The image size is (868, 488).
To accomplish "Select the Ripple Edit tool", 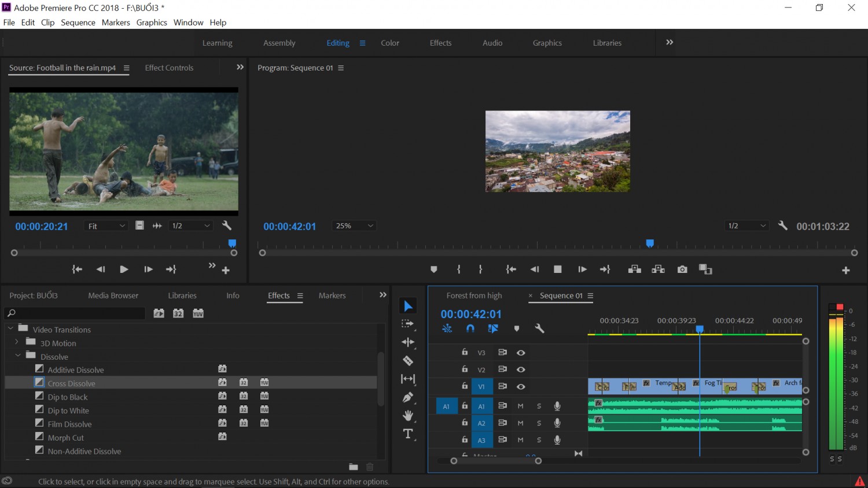I will pyautogui.click(x=408, y=342).
